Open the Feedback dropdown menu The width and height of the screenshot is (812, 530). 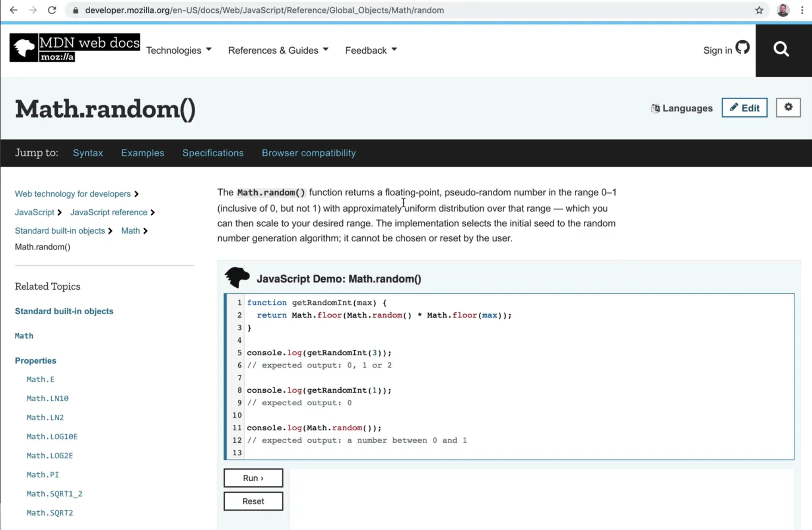[x=371, y=50]
